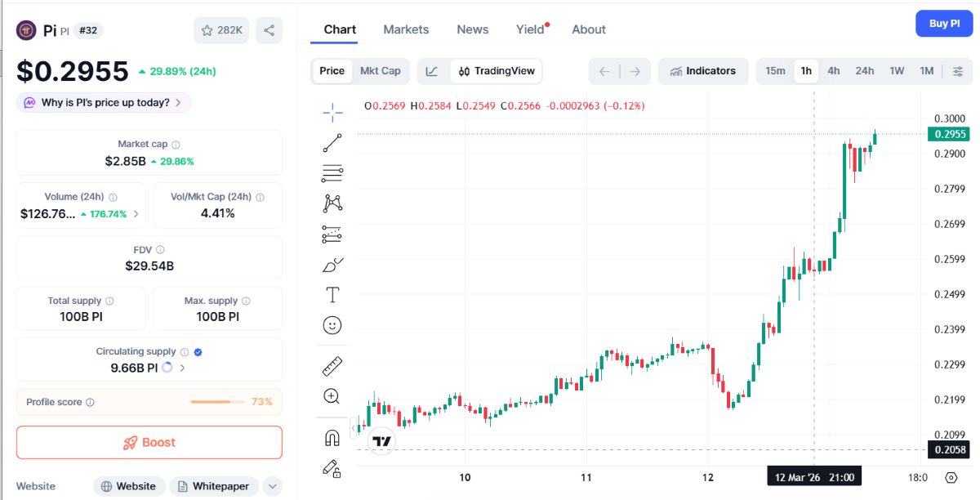980x500 pixels.
Task: Switch to TradingView chart mode
Action: [497, 71]
